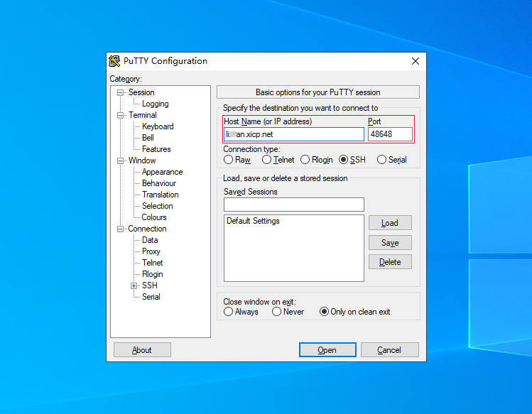Open the Data settings category
The image size is (532, 414).
[x=150, y=240]
